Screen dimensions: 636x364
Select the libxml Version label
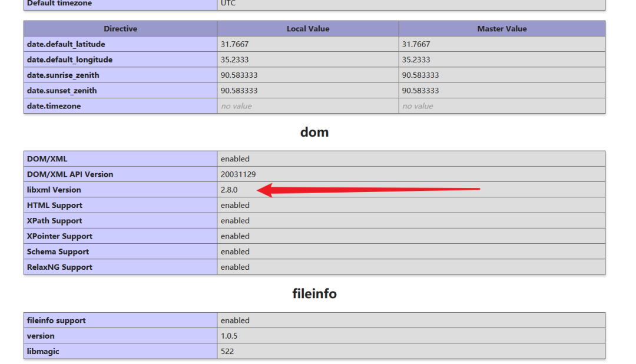54,190
